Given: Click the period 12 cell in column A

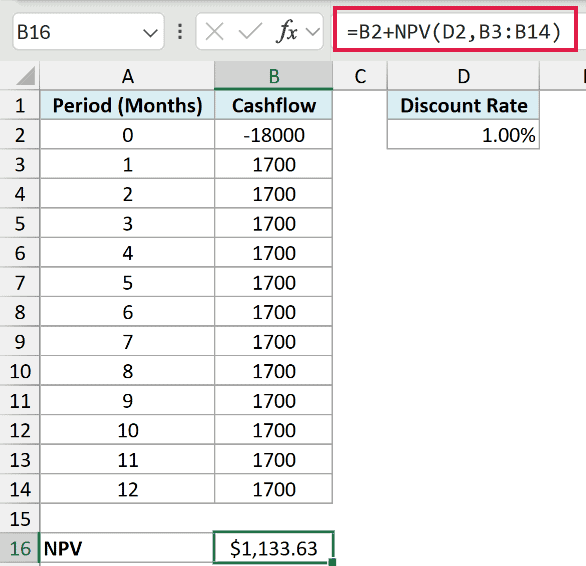Looking at the screenshot, I should (127, 489).
